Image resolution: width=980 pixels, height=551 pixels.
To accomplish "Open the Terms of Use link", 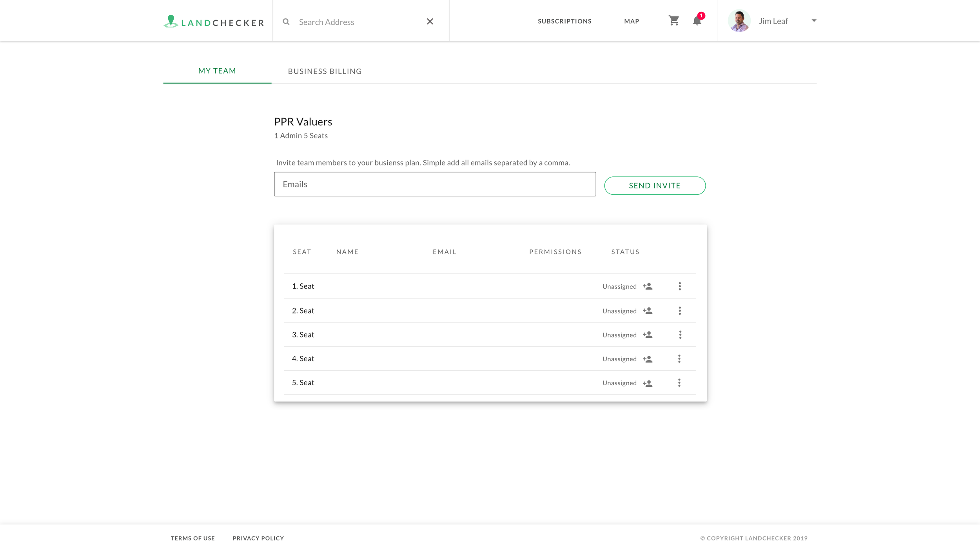I will (x=193, y=538).
